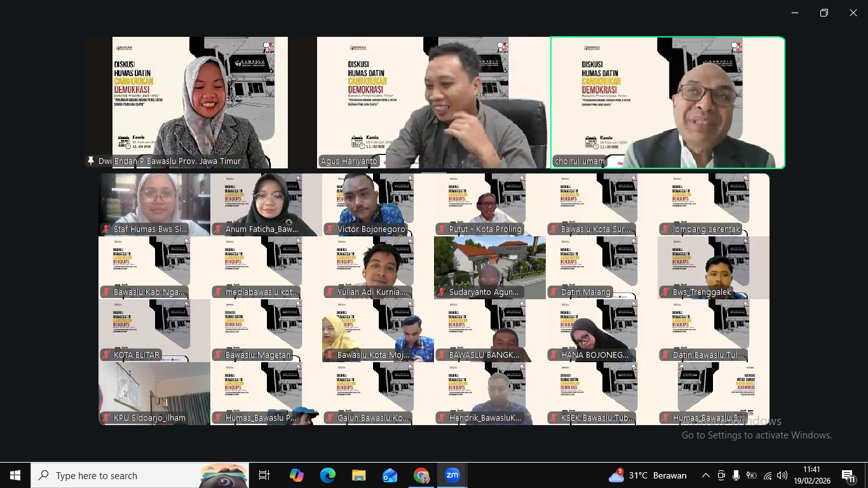This screenshot has width=868, height=488.
Task: Open the Zoom app in taskbar
Action: [x=452, y=475]
